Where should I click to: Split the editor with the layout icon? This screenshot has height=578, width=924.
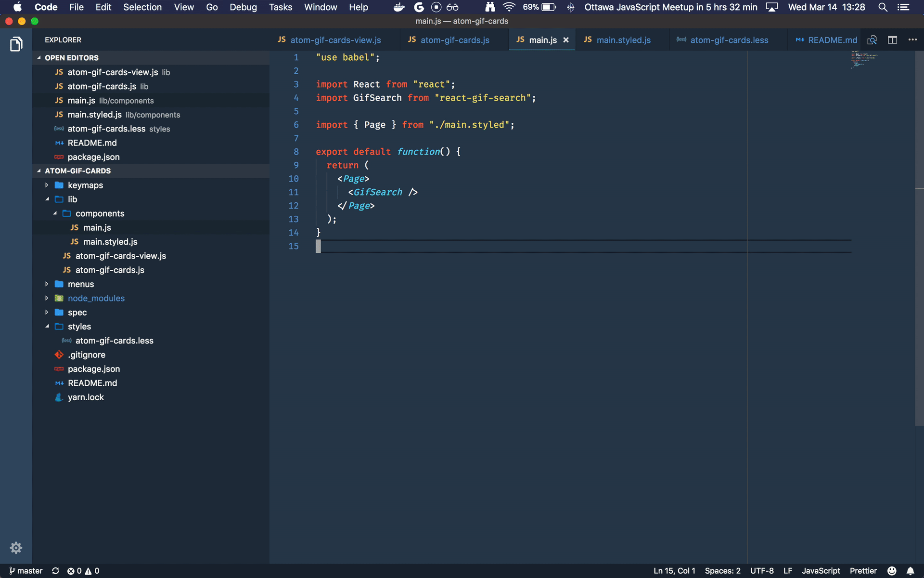pyautogui.click(x=892, y=40)
